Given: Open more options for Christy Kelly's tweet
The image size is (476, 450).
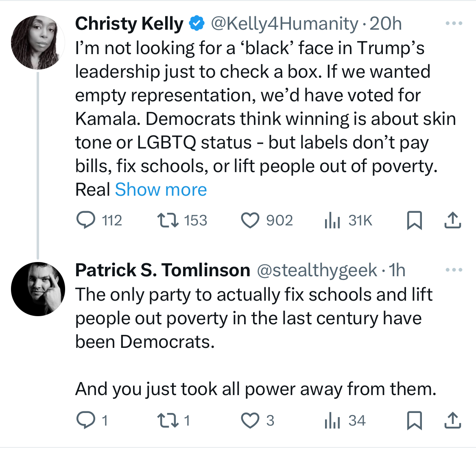Looking at the screenshot, I should tap(454, 23).
